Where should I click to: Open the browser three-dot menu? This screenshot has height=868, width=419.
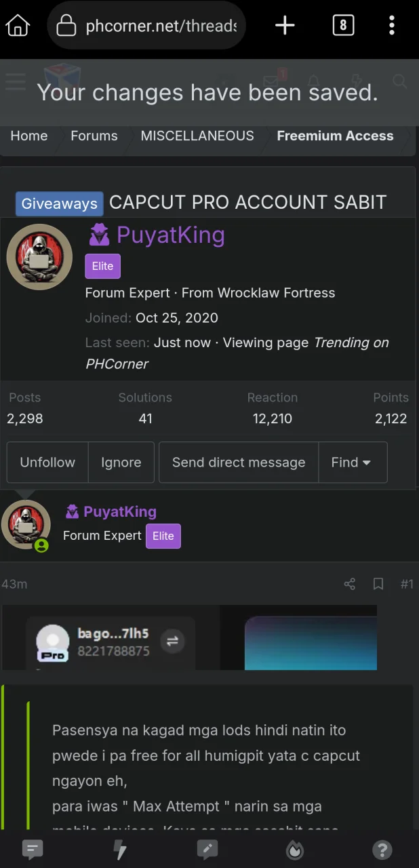392,26
